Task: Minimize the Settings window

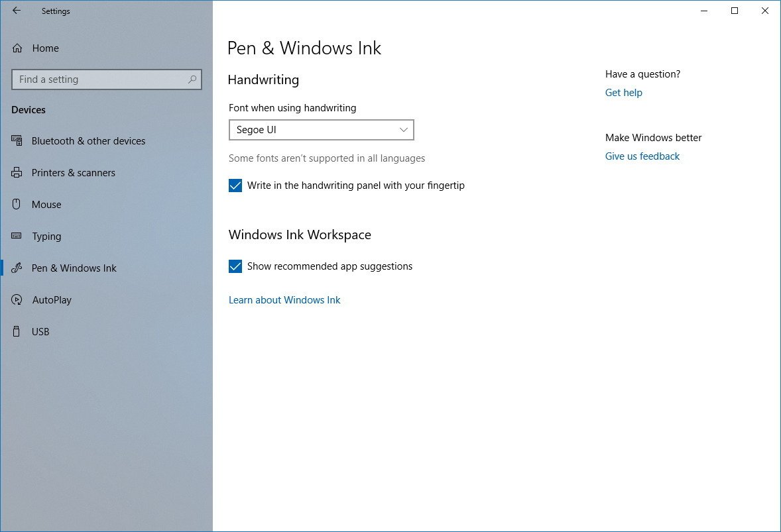Action: click(704, 11)
